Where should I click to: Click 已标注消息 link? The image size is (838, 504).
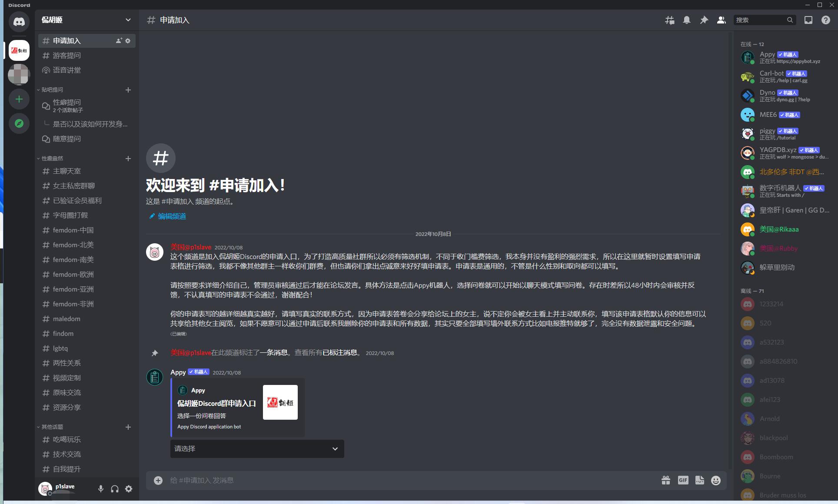click(340, 353)
